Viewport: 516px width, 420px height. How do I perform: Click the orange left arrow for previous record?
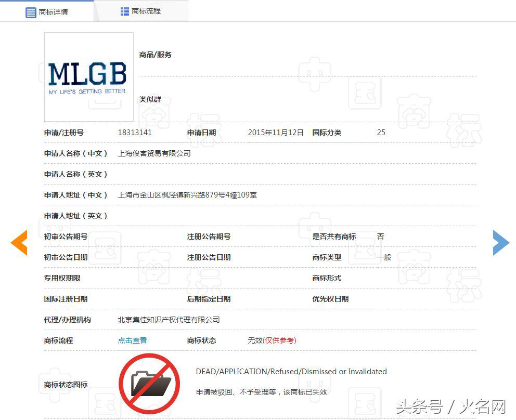tap(19, 243)
